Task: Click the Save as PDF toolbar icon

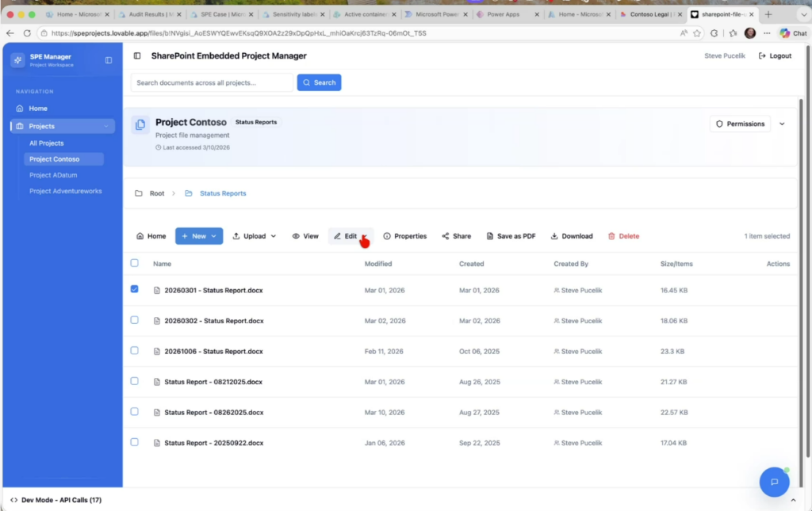Action: (x=490, y=236)
